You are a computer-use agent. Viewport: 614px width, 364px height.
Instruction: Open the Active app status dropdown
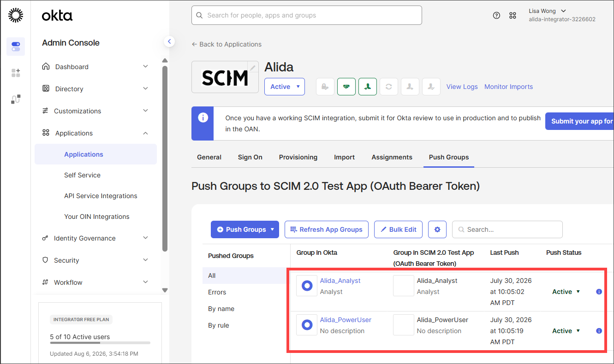click(285, 87)
